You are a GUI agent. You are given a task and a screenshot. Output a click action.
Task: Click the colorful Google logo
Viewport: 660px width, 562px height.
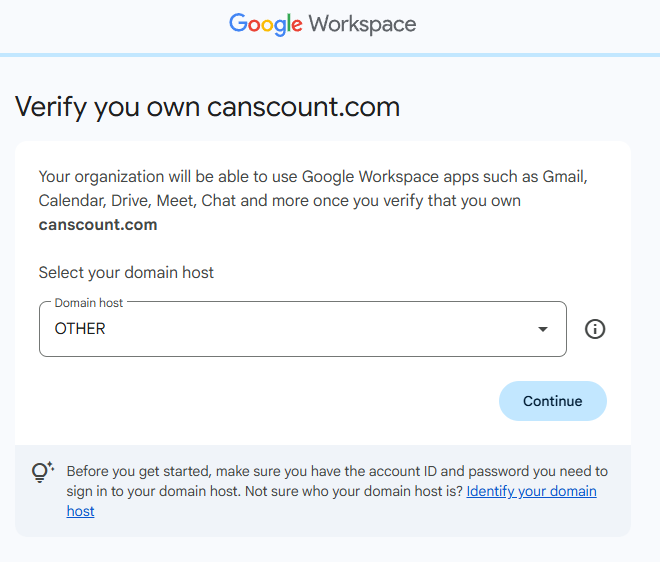coord(266,24)
